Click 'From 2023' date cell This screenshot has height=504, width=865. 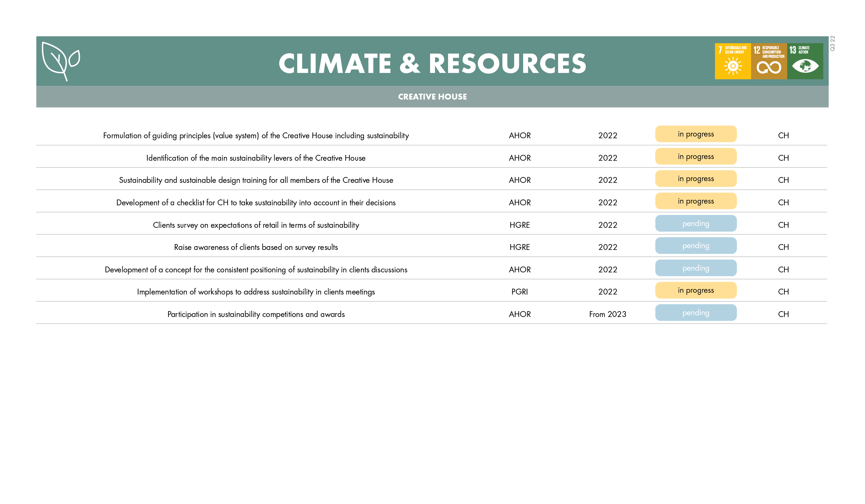pos(607,314)
